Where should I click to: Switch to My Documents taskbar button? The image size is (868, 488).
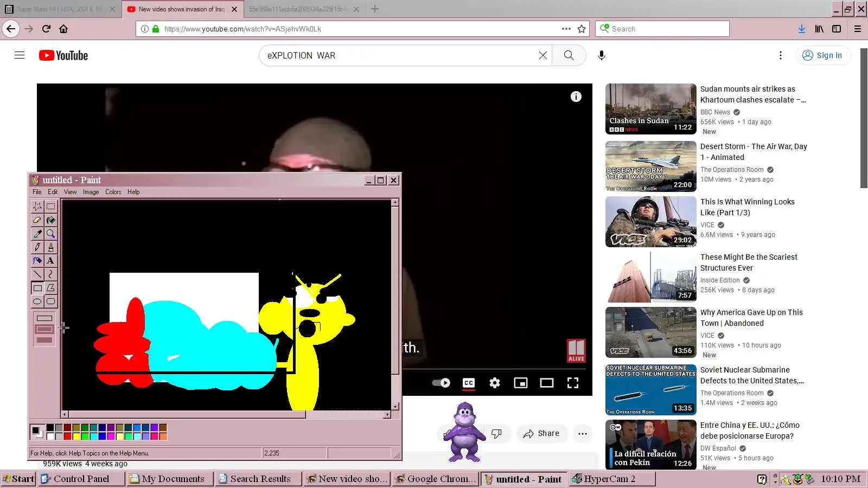[x=170, y=479]
